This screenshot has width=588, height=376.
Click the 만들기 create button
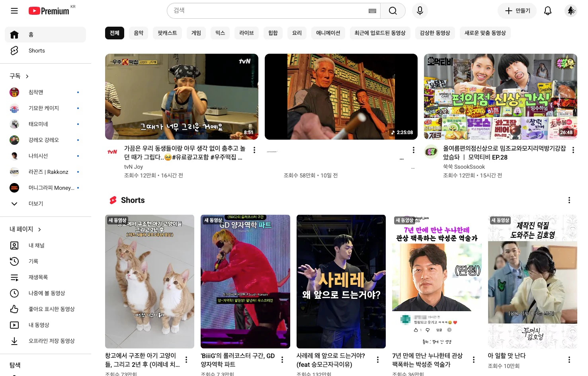(517, 11)
